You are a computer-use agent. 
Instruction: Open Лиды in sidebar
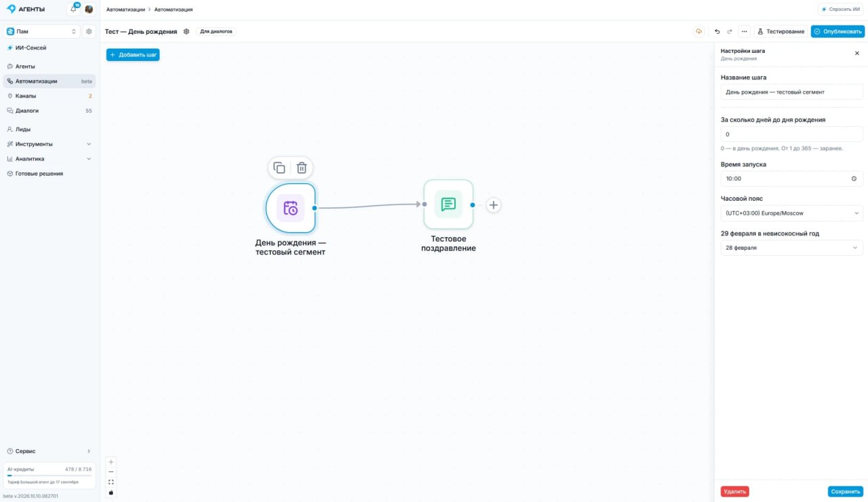point(49,129)
